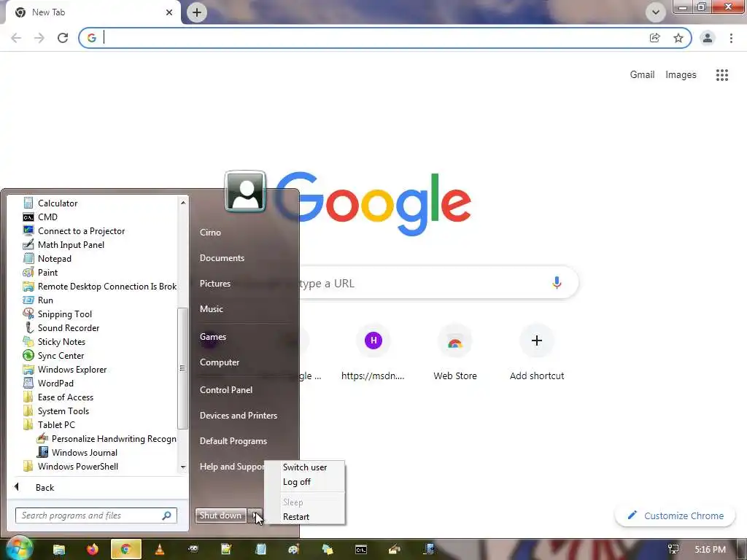
Task: Open Pictures from the Start menu
Action: tap(215, 284)
